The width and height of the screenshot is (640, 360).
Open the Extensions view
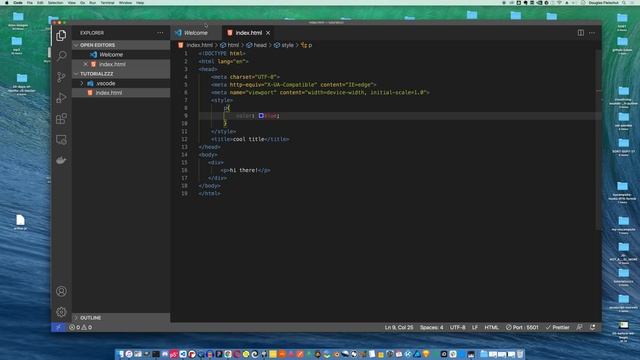click(61, 118)
